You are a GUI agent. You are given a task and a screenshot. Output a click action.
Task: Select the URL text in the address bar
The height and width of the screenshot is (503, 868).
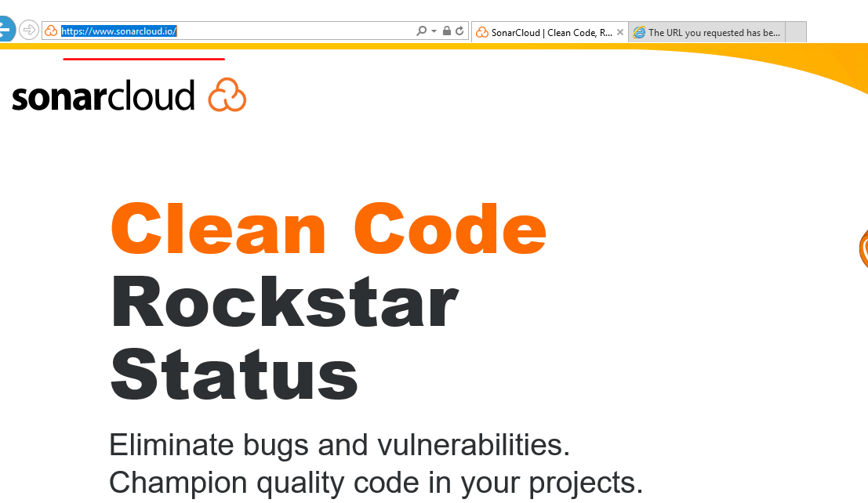click(118, 31)
